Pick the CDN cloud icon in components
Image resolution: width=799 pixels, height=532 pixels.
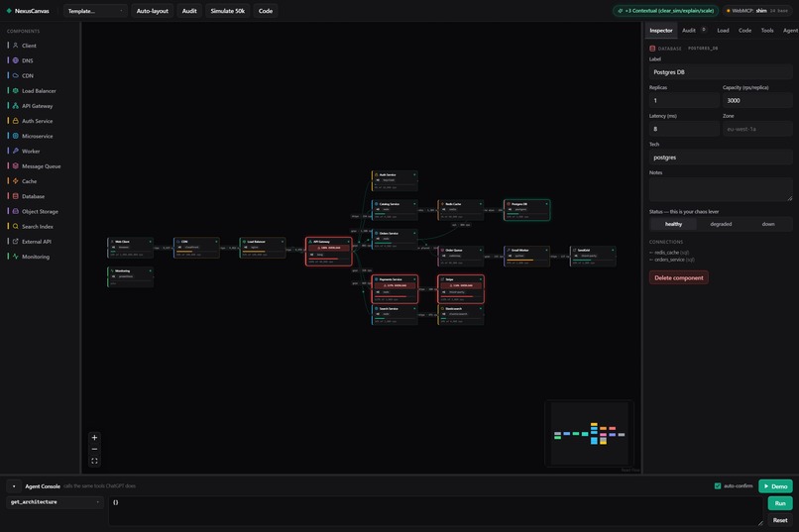tap(15, 75)
